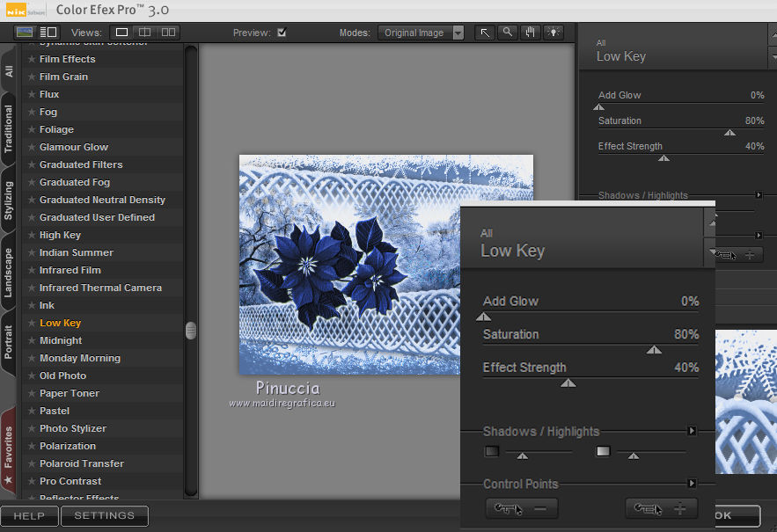Remove control point minus button in enlarged panel

click(x=522, y=508)
